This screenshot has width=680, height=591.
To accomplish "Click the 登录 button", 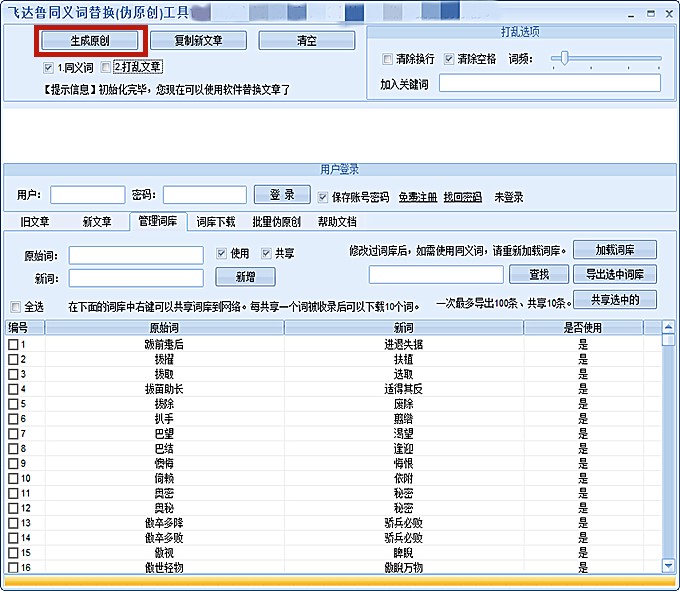I will (x=282, y=194).
